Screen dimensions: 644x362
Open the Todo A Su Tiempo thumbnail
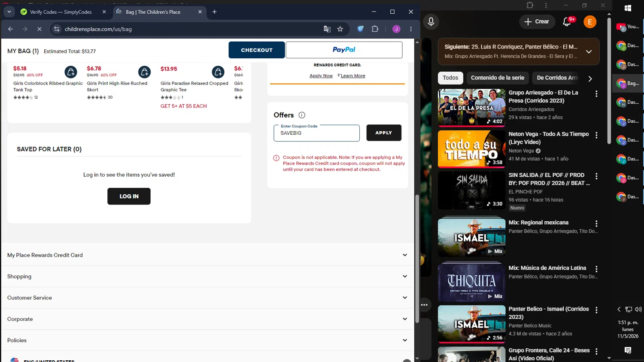[x=471, y=149]
